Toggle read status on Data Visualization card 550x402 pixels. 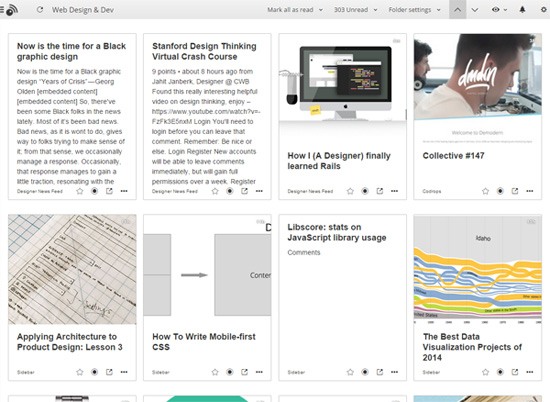(x=500, y=372)
